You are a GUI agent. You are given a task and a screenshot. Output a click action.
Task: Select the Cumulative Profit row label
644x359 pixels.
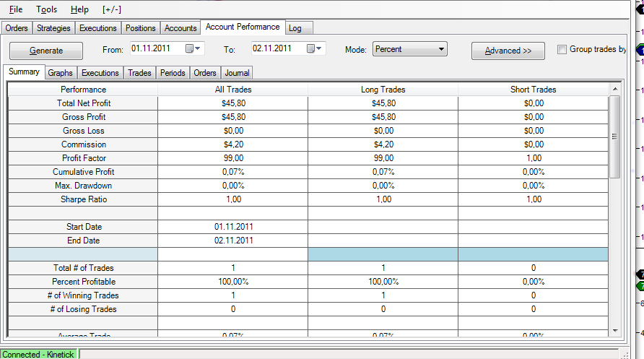(83, 172)
